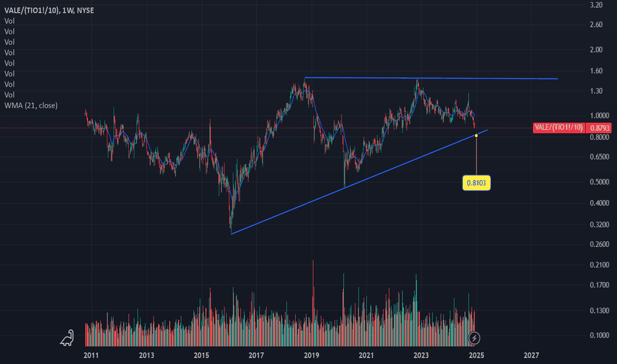Click the 0.1700 price scale value
The height and width of the screenshot is (364, 617).
click(x=599, y=285)
